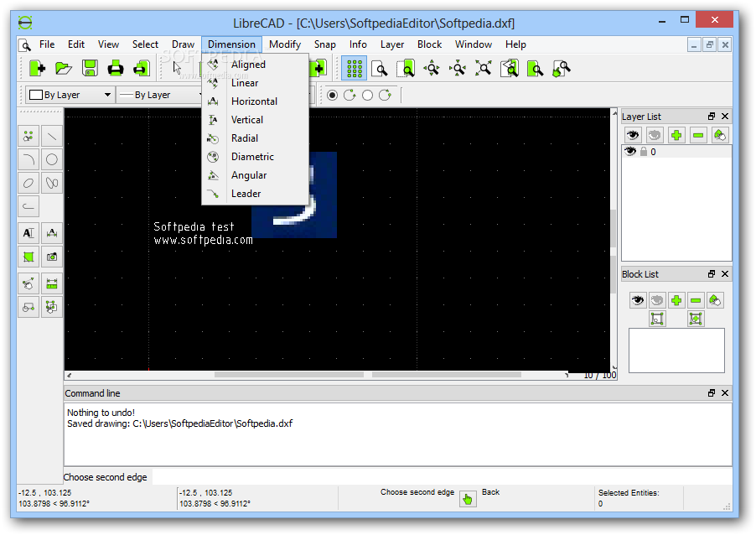Screen dimensions: 756x535
Task: Show all blocks in Block List
Action: pos(637,300)
